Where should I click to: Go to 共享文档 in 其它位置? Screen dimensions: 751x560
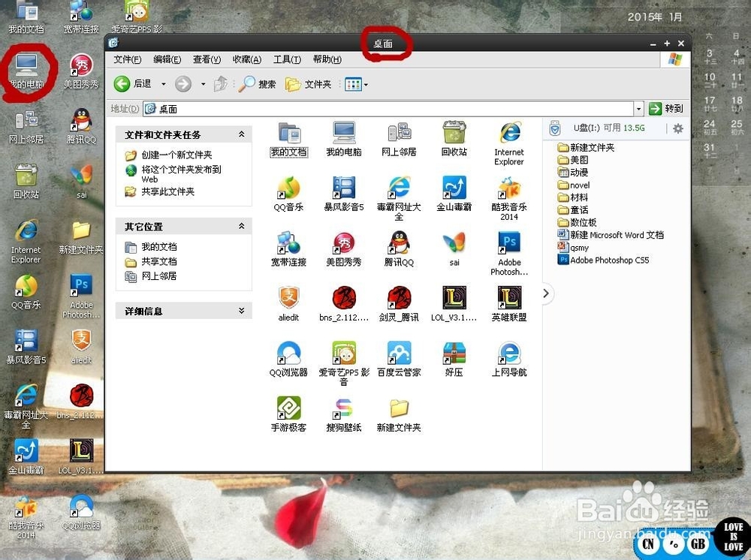(159, 261)
